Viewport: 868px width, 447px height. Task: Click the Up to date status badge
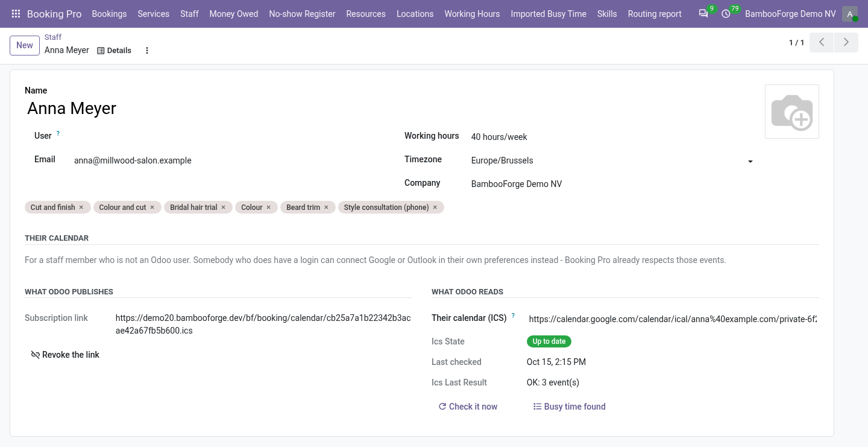tap(549, 341)
